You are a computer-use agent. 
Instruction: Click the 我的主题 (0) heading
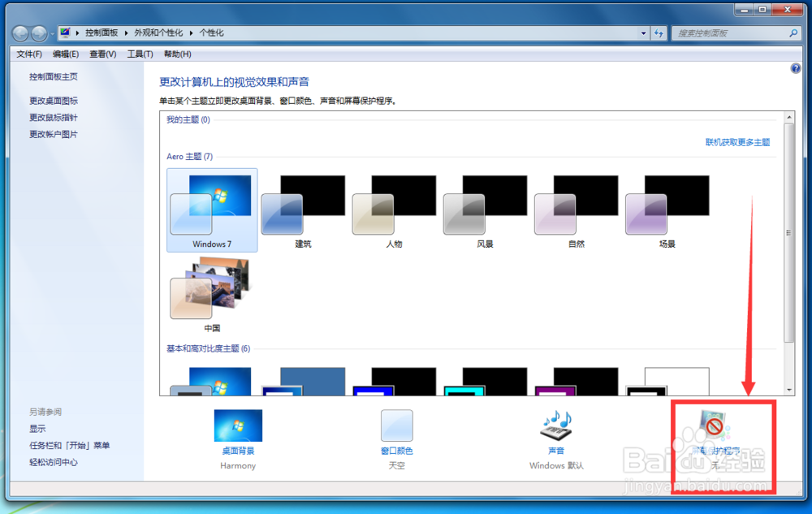coord(188,119)
